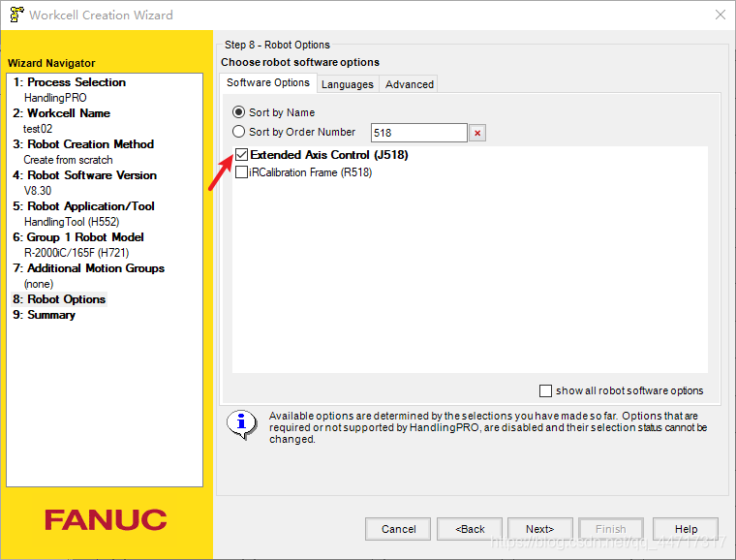The image size is (736, 560).
Task: Click the Cancel button
Action: (398, 529)
